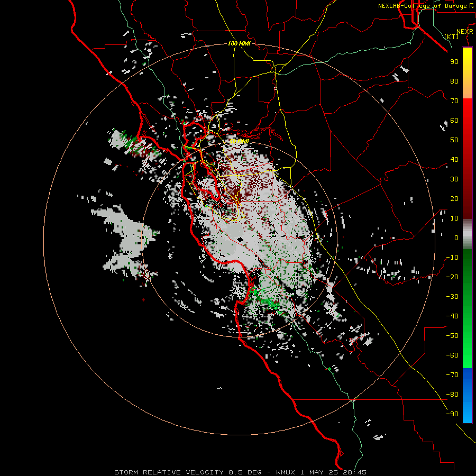Click the 40 label on the velocity scale
Image resolution: width=476 pixels, height=476 pixels.
pyautogui.click(x=454, y=160)
